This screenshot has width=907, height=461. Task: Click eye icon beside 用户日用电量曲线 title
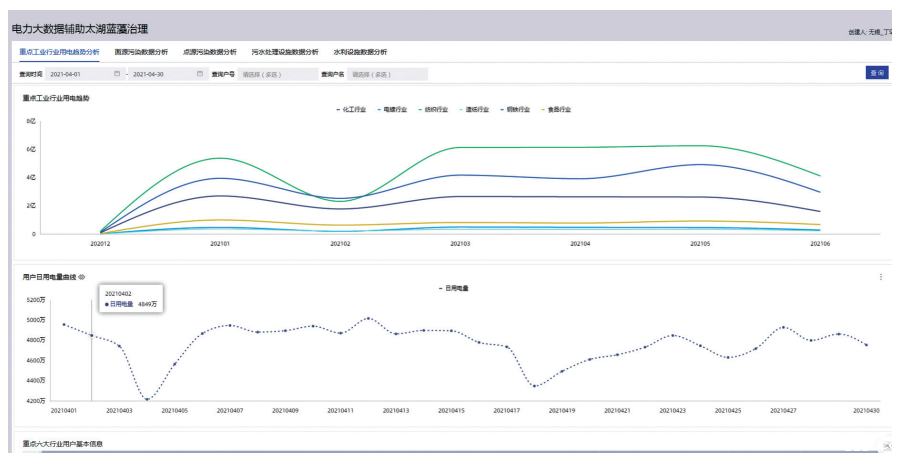(82, 277)
